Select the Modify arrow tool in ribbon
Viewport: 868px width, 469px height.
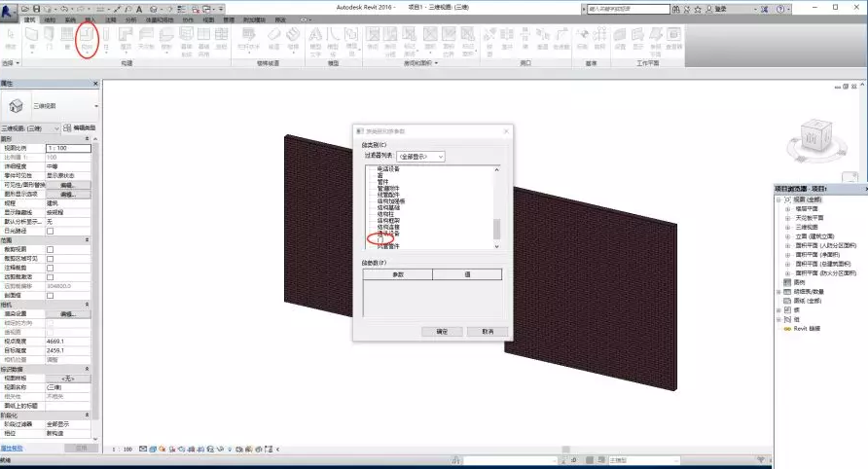point(11,39)
